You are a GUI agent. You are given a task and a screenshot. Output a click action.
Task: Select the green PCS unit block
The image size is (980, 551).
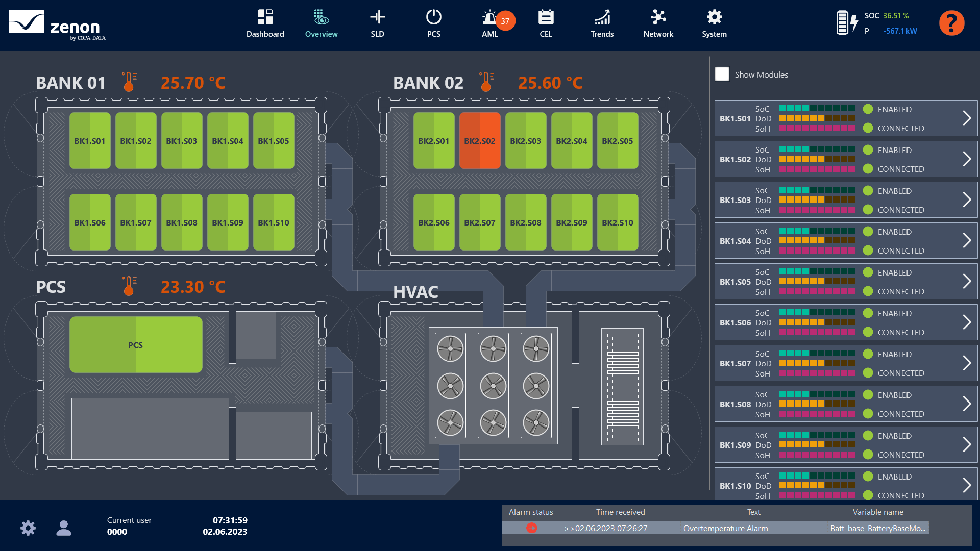click(136, 345)
